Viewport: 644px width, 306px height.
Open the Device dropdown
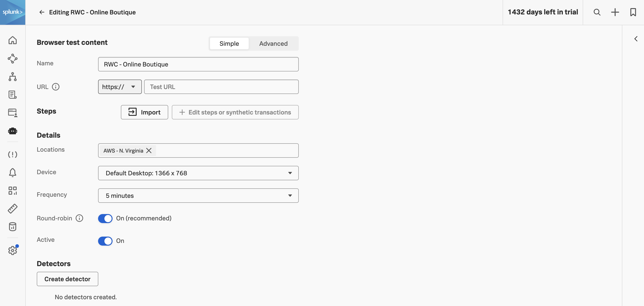pos(198,173)
